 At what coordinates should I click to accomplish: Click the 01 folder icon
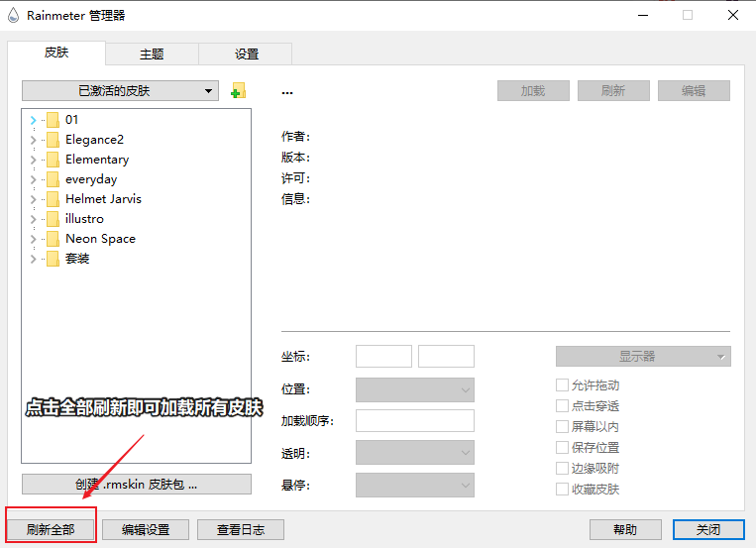[54, 120]
